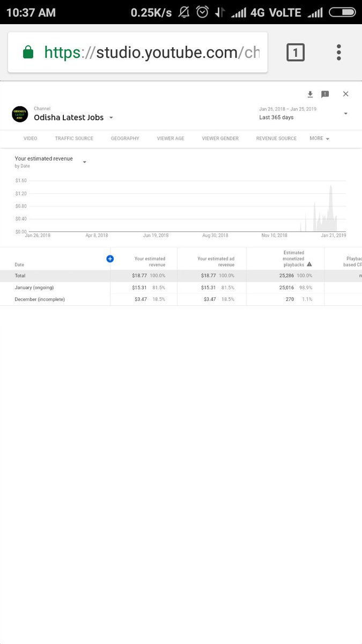
Task: Expand the Odisha Latest Jobs channel selector
Action: click(x=111, y=118)
